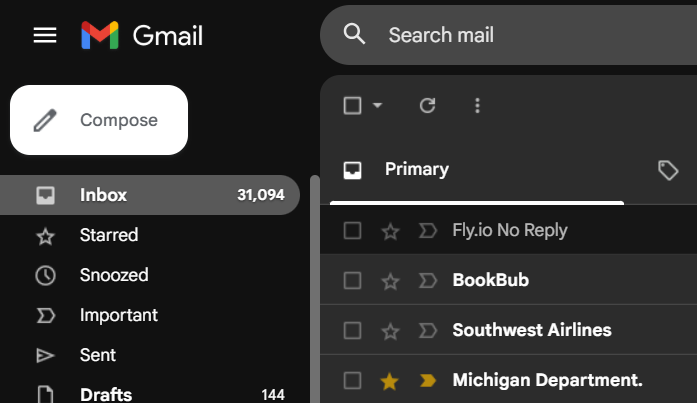The width and height of the screenshot is (697, 403).
Task: Unstar the Michigan Department email
Action: pos(389,381)
